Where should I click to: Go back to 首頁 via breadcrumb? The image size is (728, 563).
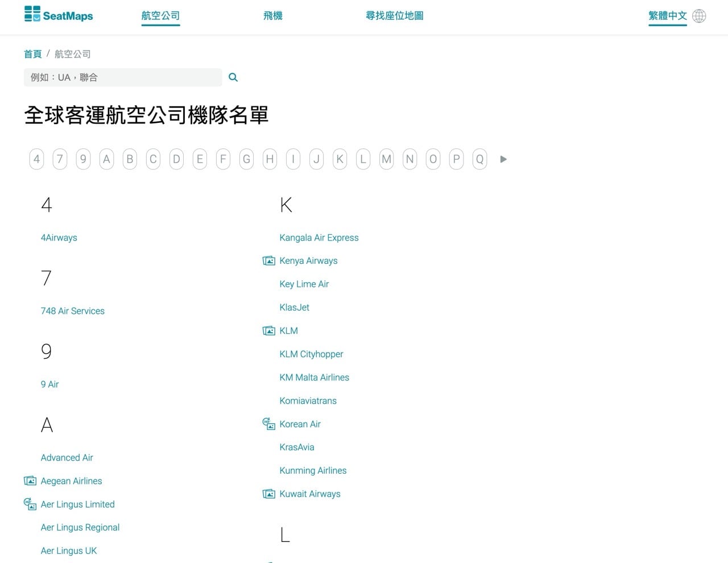pos(32,54)
